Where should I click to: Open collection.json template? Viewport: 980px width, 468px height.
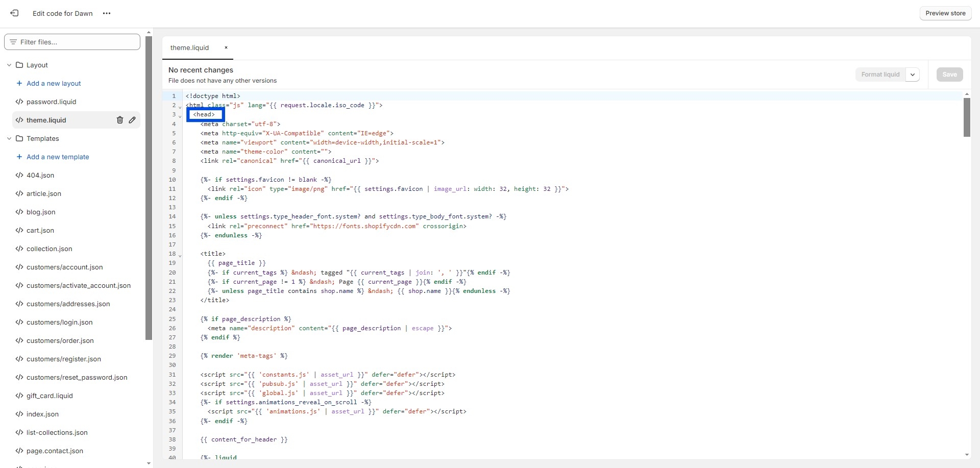[x=49, y=249]
